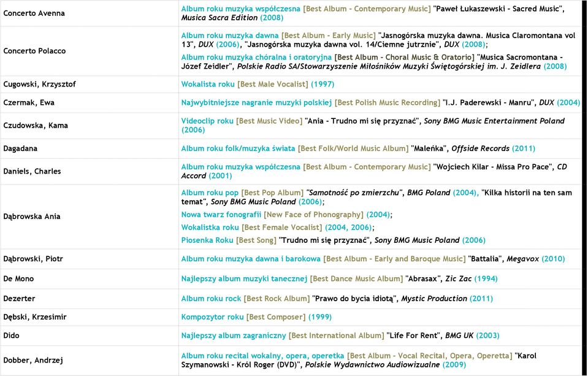Click 'Album roku muzyka współczesna' in Daniels row
The width and height of the screenshot is (588, 376).
tap(241, 167)
